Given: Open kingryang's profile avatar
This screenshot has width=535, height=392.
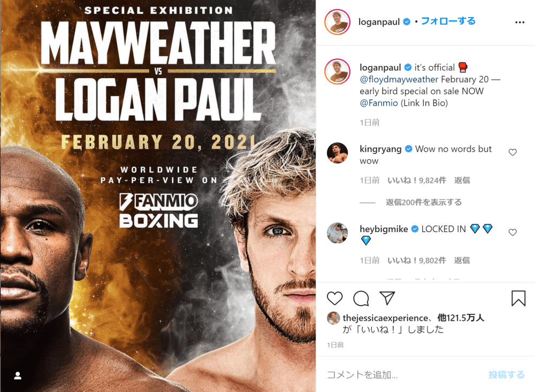Looking at the screenshot, I should coord(337,153).
